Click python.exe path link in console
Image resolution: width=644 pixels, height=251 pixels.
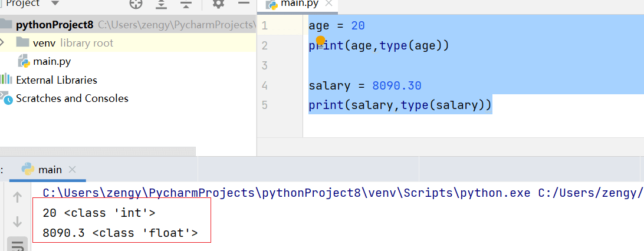click(x=289, y=193)
